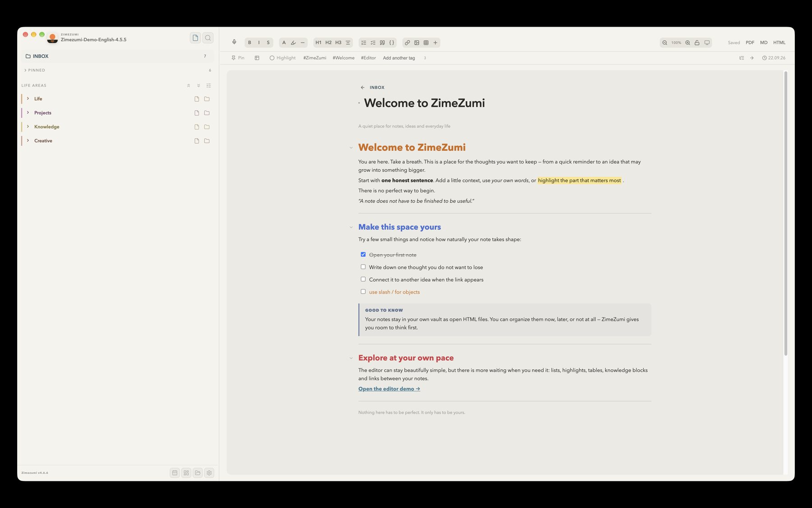
Task: Follow the 'Open the editor demo' link
Action: 389,389
